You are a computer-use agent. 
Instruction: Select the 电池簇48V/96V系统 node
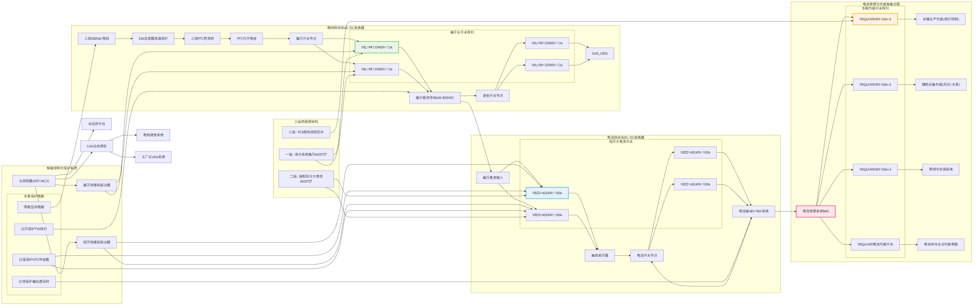click(754, 211)
